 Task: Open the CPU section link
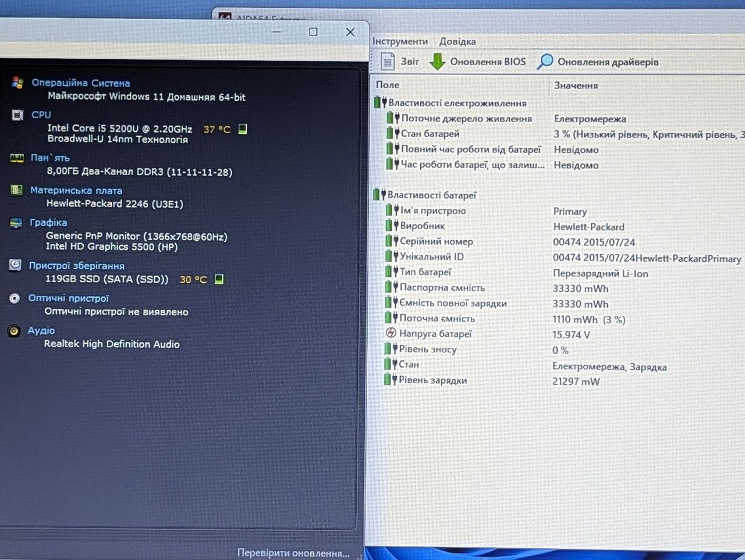[x=41, y=115]
